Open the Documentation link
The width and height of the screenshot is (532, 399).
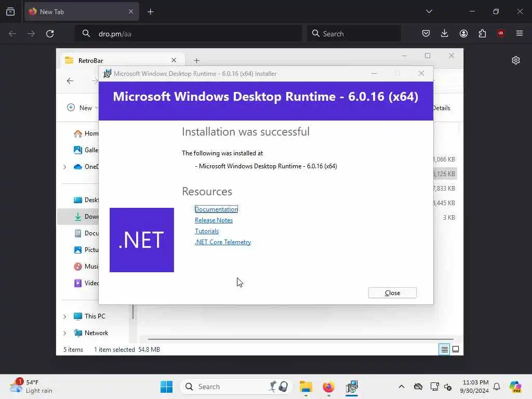click(216, 209)
